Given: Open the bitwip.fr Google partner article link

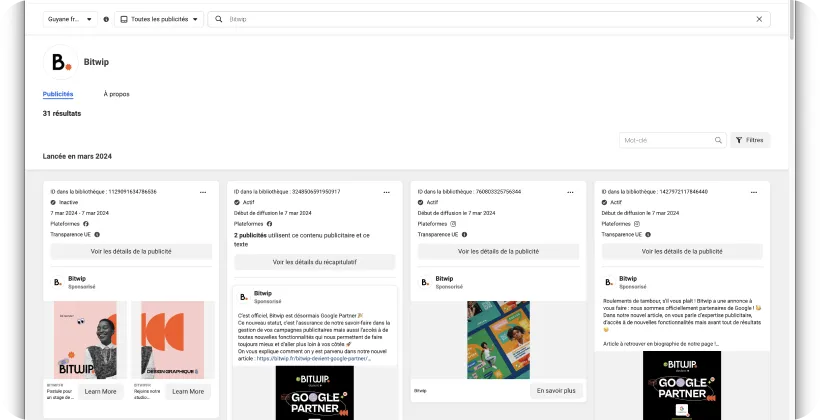Looking at the screenshot, I should click(x=314, y=359).
